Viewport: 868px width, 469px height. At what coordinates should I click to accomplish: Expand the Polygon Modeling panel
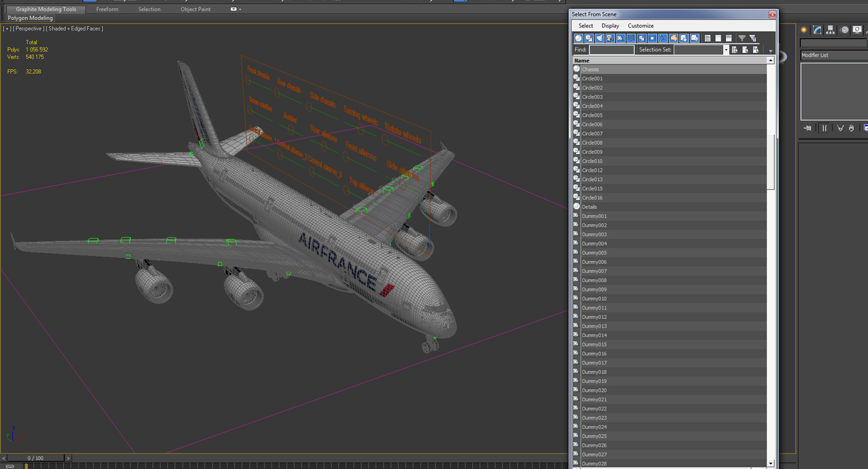coord(30,18)
